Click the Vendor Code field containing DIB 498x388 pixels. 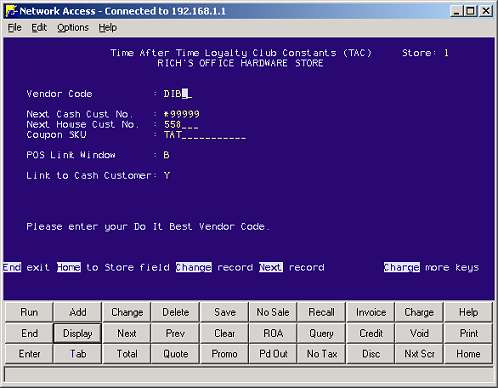(178, 94)
